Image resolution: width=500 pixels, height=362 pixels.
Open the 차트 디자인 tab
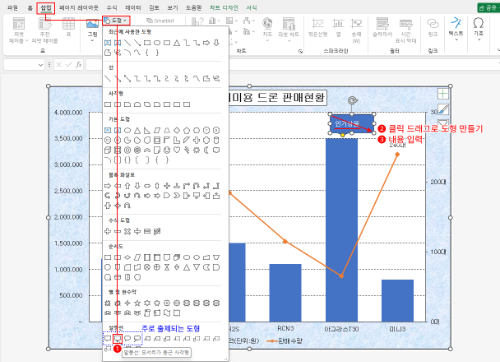pos(224,8)
